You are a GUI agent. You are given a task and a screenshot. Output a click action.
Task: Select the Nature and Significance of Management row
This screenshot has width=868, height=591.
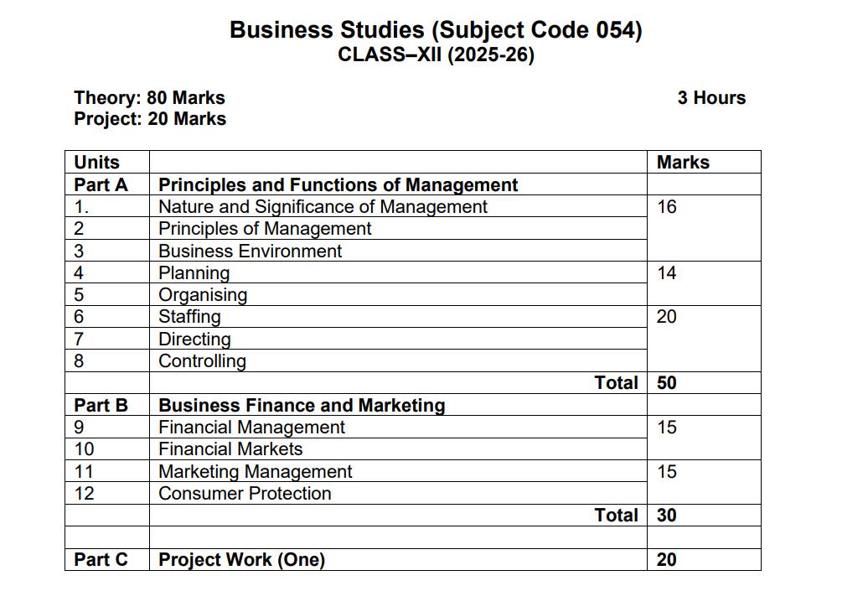point(323,206)
